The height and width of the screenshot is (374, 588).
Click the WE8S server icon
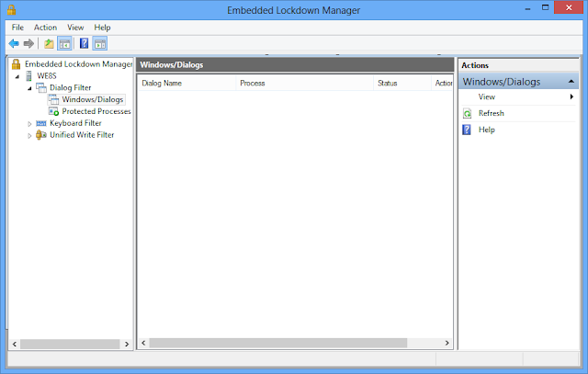pos(28,75)
